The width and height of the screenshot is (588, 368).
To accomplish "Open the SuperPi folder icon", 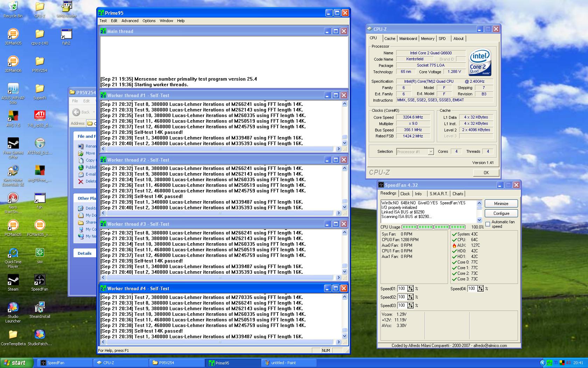I will coord(40,89).
